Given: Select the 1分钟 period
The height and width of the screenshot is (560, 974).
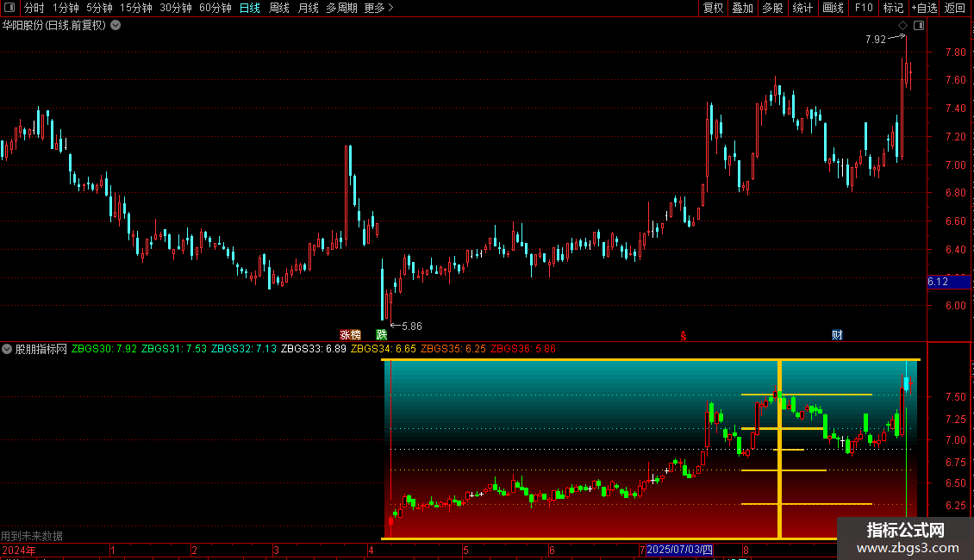Looking at the screenshot, I should click(x=66, y=8).
